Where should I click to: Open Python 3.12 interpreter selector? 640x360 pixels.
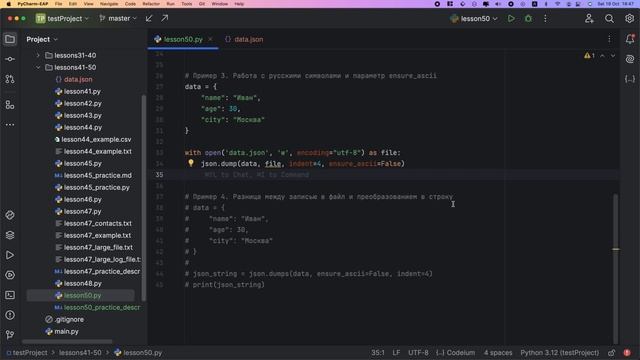(x=560, y=353)
